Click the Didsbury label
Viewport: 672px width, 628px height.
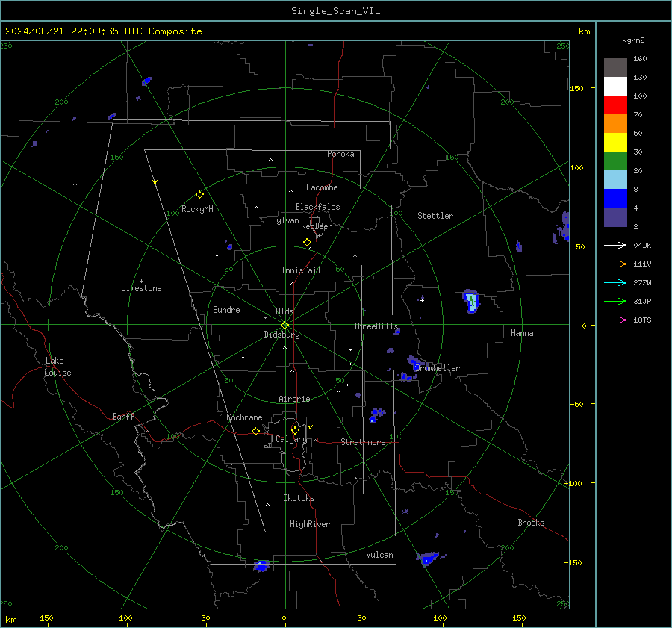[281, 335]
